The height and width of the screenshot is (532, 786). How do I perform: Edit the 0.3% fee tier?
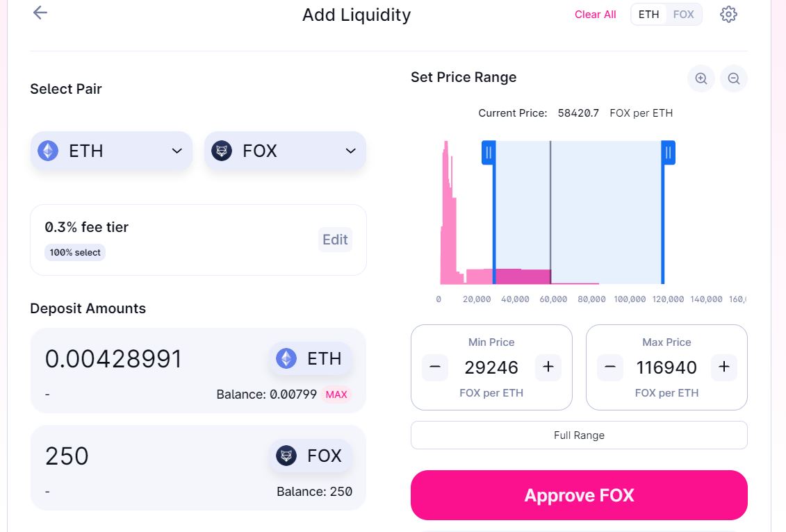(335, 240)
